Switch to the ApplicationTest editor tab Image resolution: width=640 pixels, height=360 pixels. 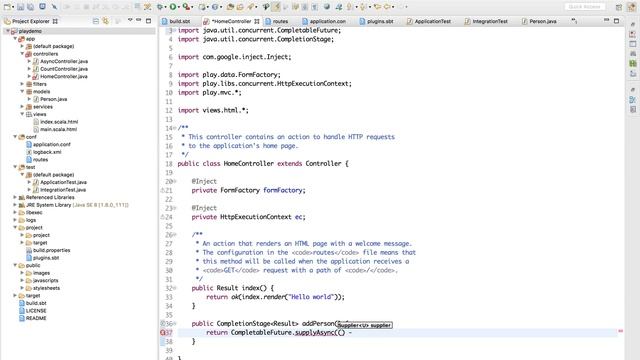click(433, 21)
